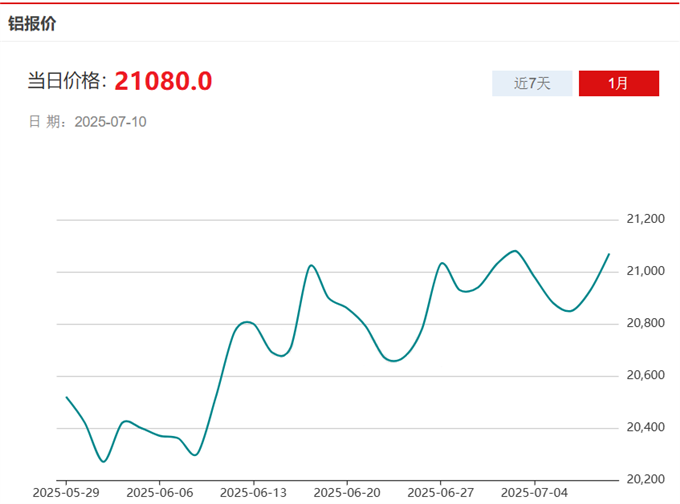Click the date text 2025-07-10
The height and width of the screenshot is (504, 680).
111,122
